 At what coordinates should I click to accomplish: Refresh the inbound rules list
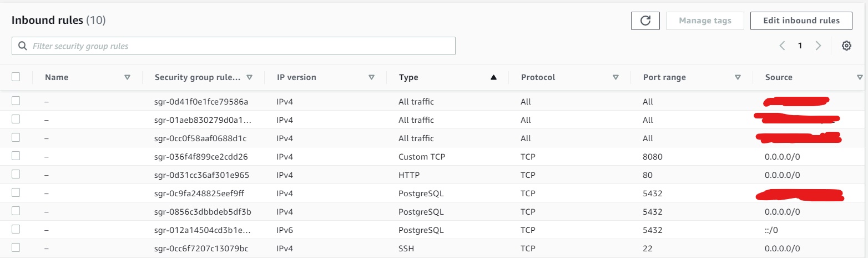(x=645, y=21)
